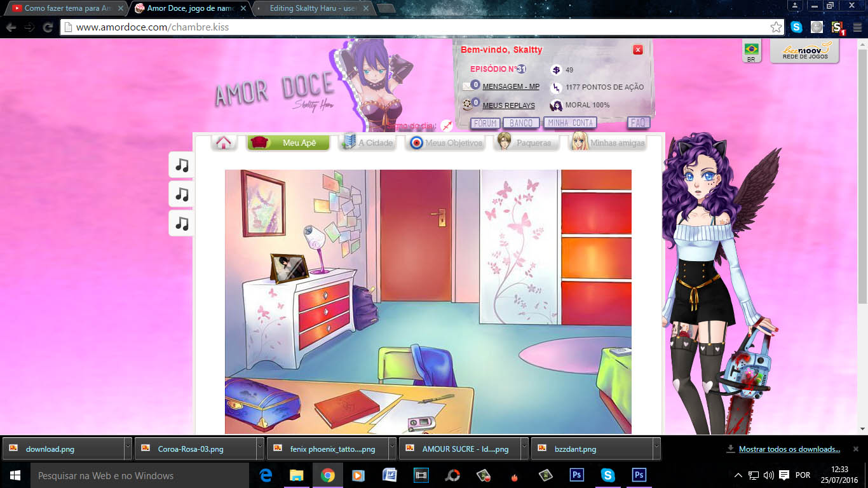Expand options for bzzdant.png download
This screenshot has height=488, width=868.
point(657,449)
